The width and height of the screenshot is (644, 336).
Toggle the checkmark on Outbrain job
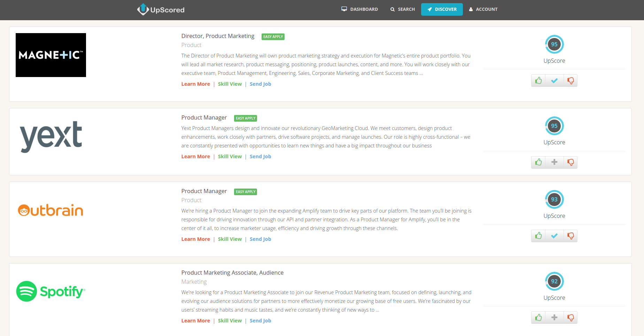pyautogui.click(x=554, y=236)
